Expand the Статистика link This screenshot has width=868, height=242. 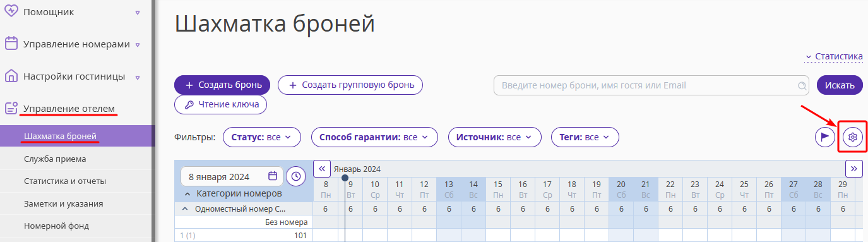click(834, 56)
